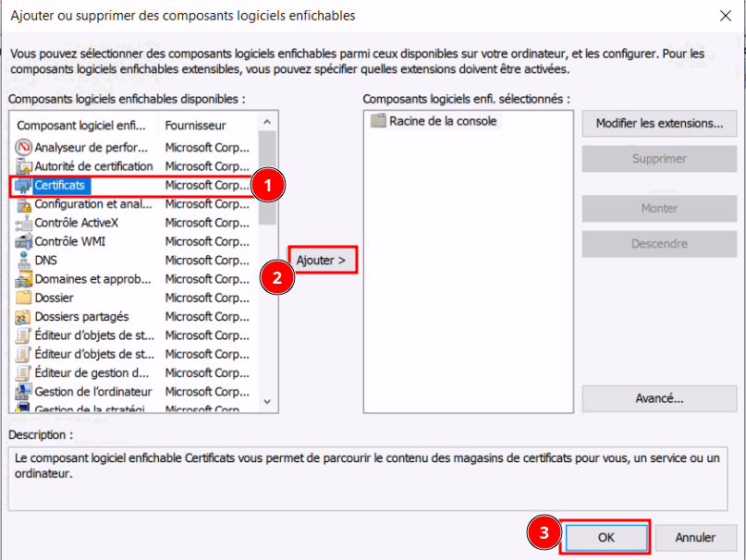
Task: Select the Contrôle WMI icon
Action: pyautogui.click(x=24, y=241)
